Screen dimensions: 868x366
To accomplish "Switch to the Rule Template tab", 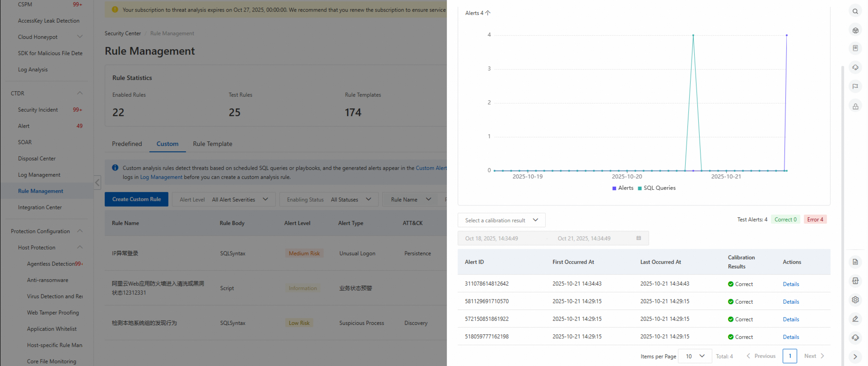I will pyautogui.click(x=212, y=144).
